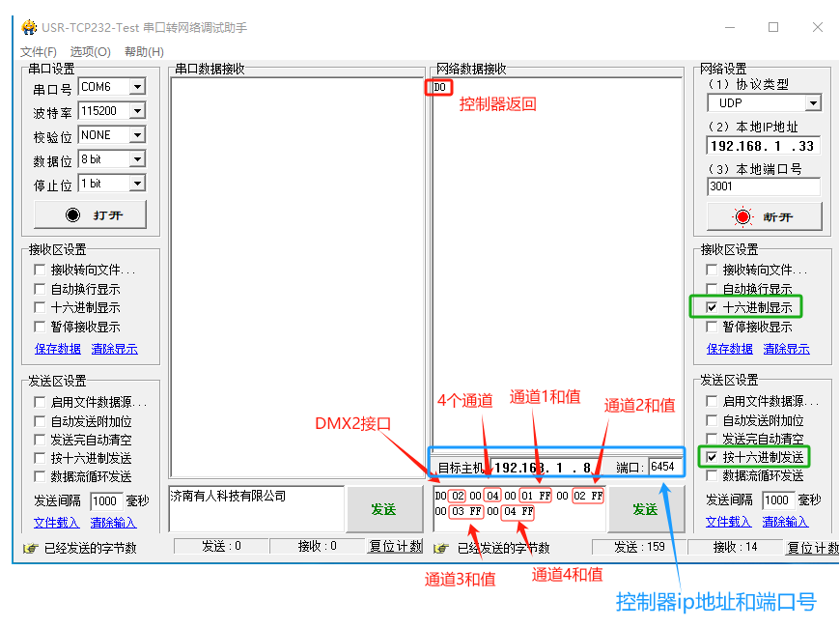The height and width of the screenshot is (628, 840).
Task: Click serial 清除显示 link
Action: pos(115,349)
